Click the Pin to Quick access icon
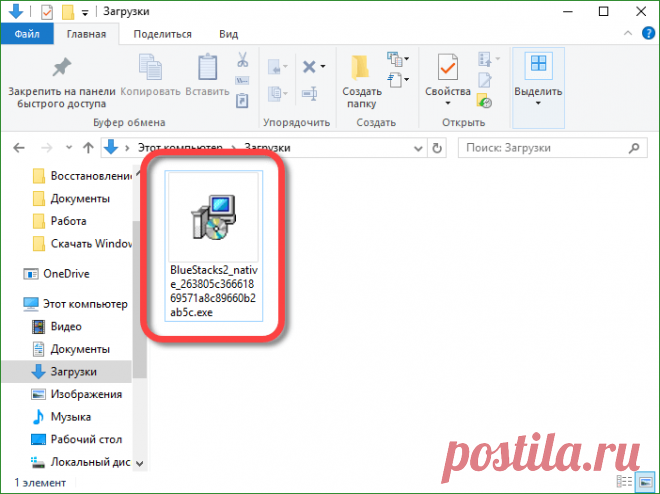 pyautogui.click(x=62, y=67)
